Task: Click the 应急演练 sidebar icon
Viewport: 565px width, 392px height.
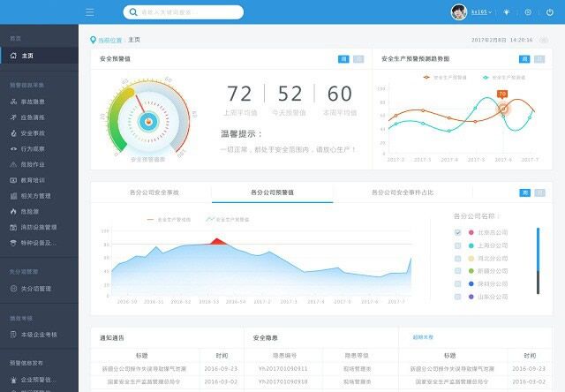Action: 14,117
